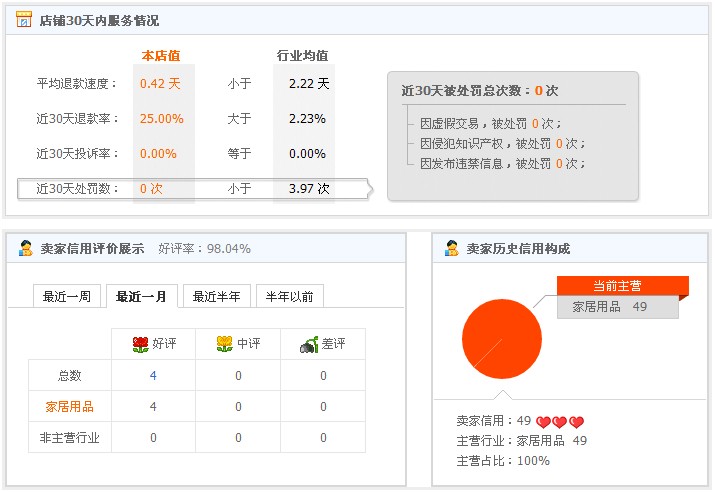The image size is (715, 492).
Task: Click the 0.42 天 refund speed value
Action: pyautogui.click(x=160, y=84)
